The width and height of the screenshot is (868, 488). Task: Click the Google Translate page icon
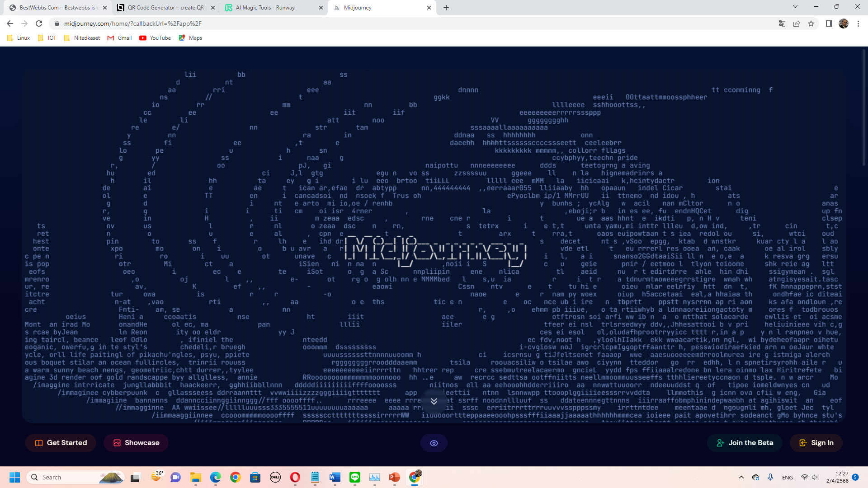782,23
